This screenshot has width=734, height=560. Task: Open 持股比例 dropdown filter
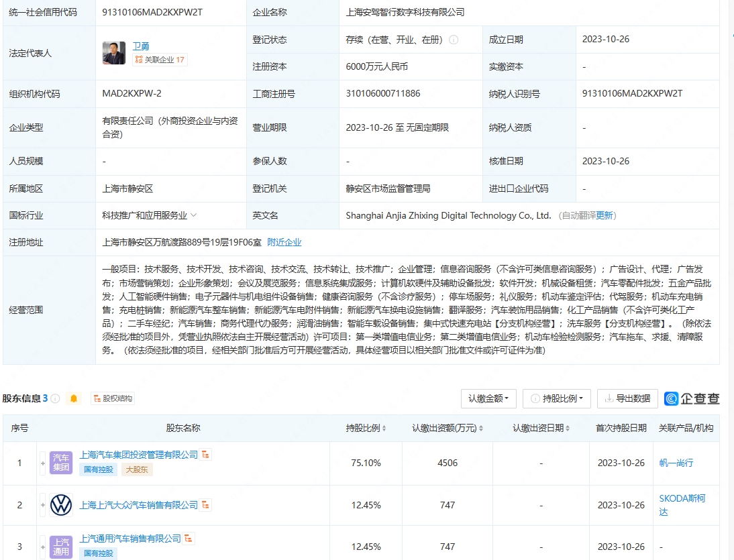(557, 398)
